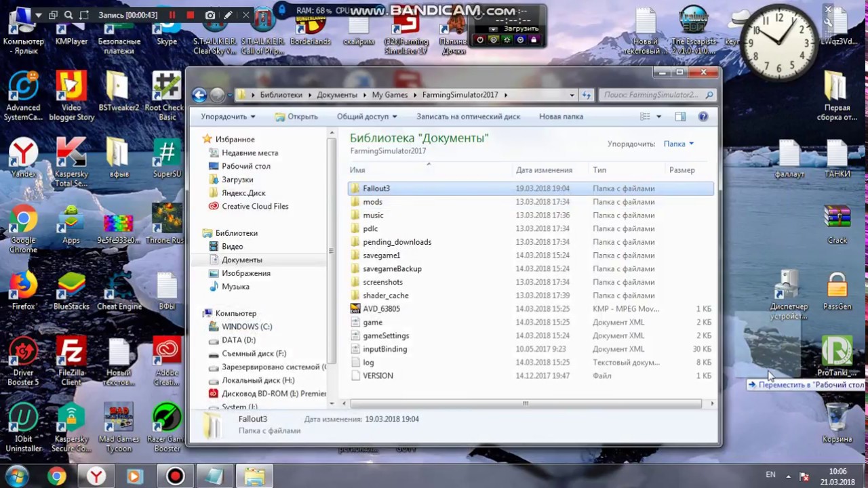Open address bar history dropdown arrow
This screenshot has height=488, width=868.
pos(572,95)
